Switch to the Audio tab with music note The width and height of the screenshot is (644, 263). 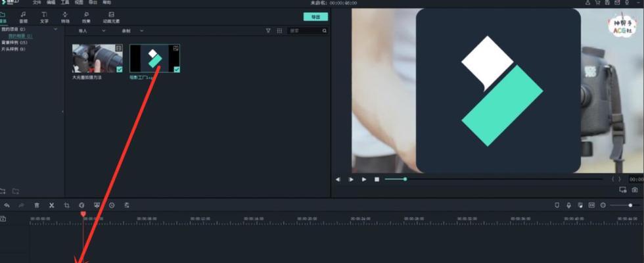(24, 17)
